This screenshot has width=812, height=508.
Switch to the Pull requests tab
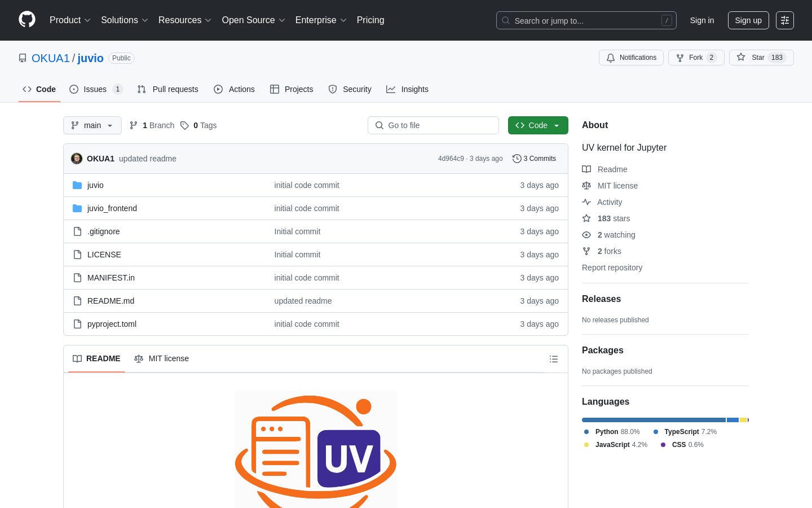click(168, 89)
